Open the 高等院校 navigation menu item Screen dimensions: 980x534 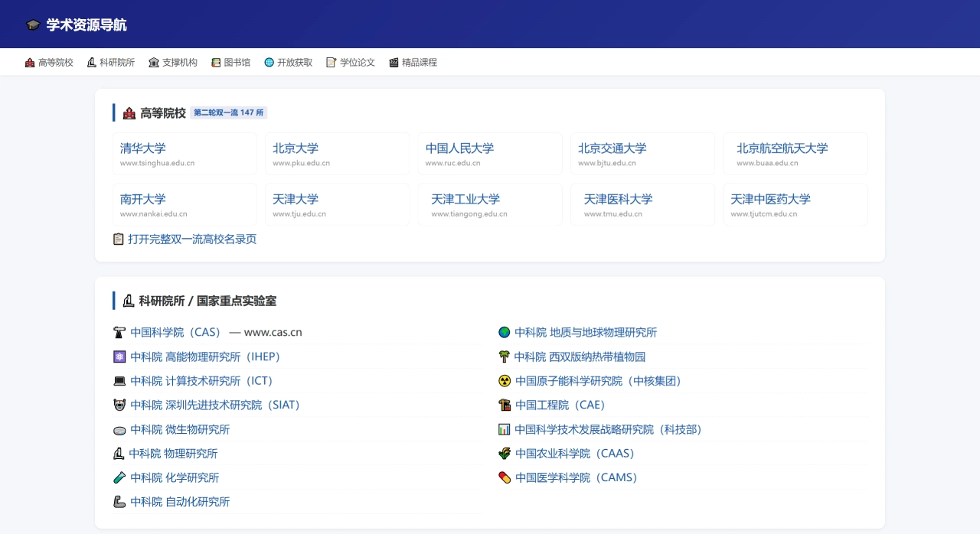pos(49,63)
